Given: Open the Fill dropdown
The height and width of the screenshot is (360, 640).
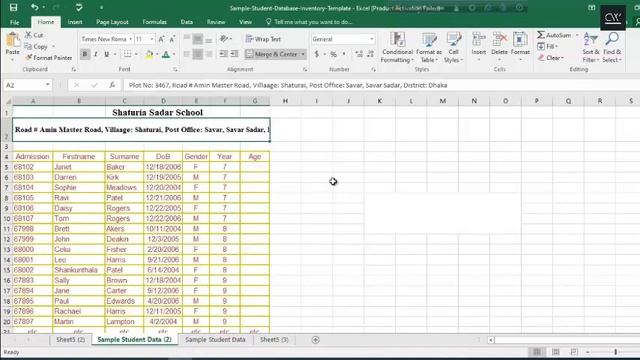Looking at the screenshot, I should point(548,47).
